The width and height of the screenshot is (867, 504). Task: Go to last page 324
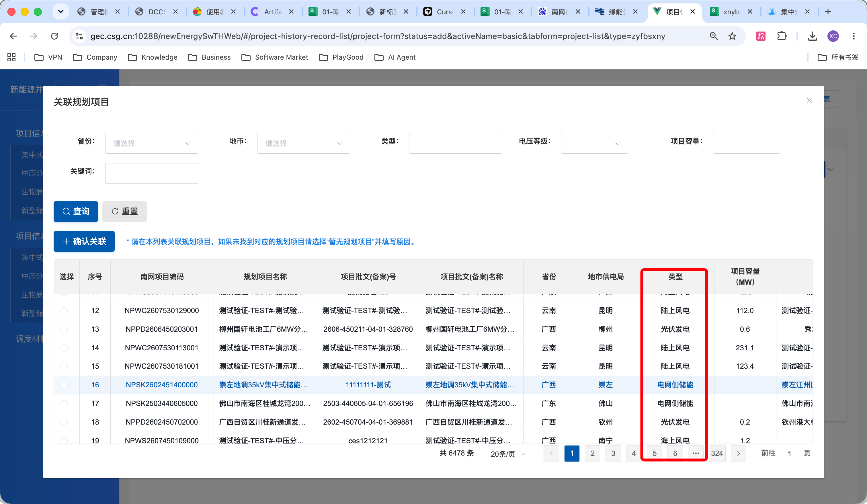pos(717,454)
